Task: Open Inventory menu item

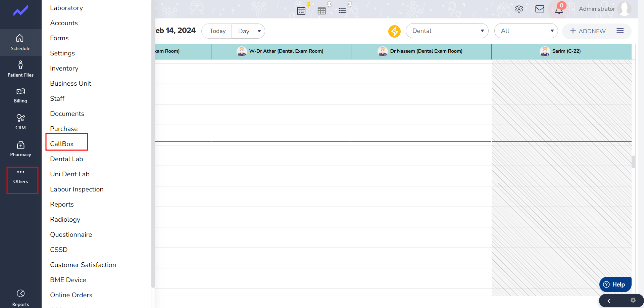Action: tap(64, 68)
